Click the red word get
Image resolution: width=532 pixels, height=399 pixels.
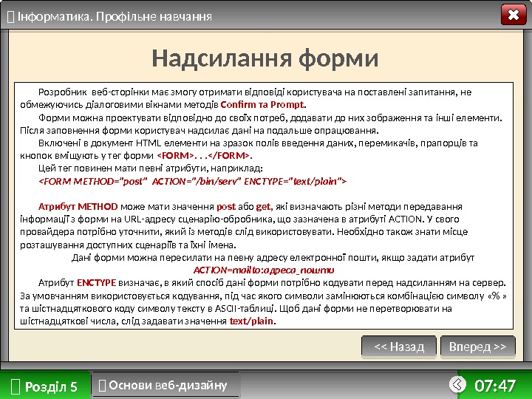[x=264, y=207]
